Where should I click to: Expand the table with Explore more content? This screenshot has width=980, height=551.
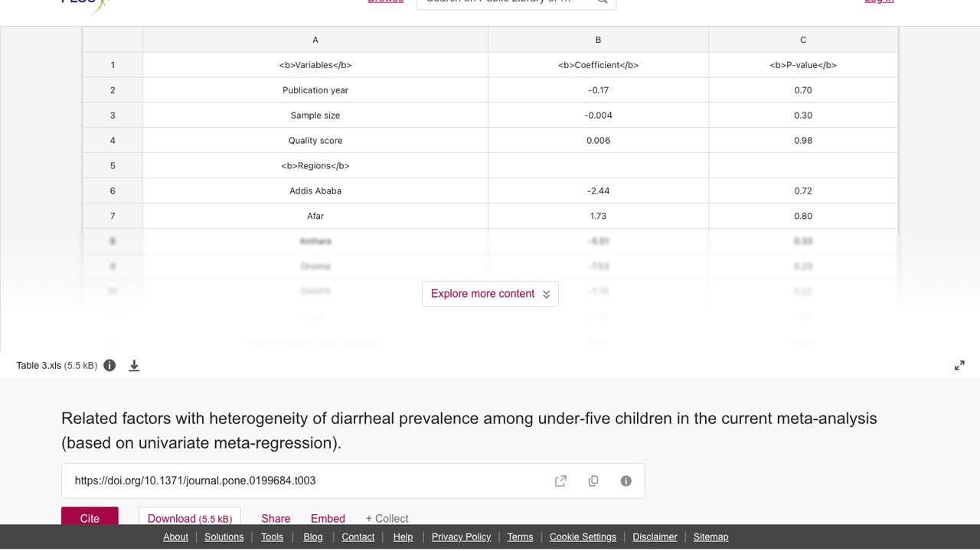click(x=490, y=294)
